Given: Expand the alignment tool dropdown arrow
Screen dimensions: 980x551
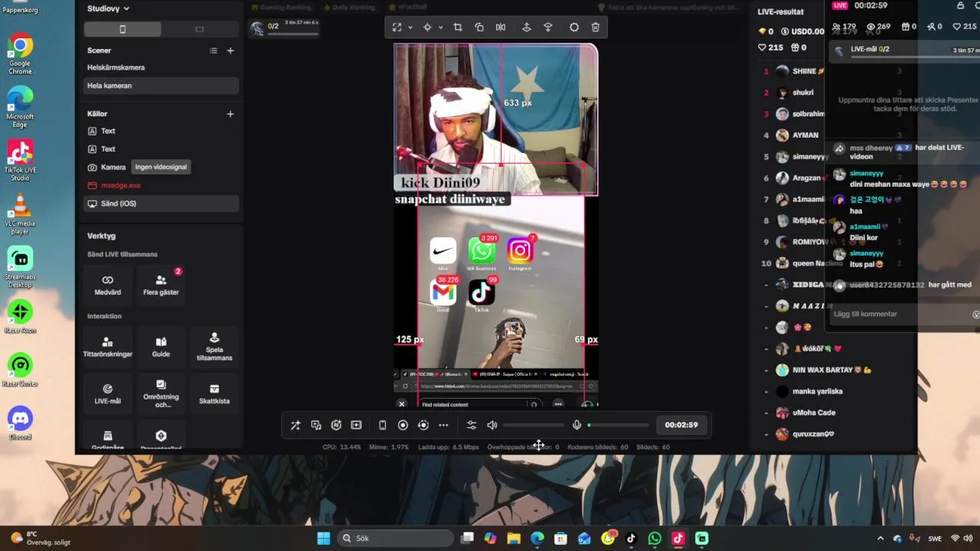Looking at the screenshot, I should [440, 27].
